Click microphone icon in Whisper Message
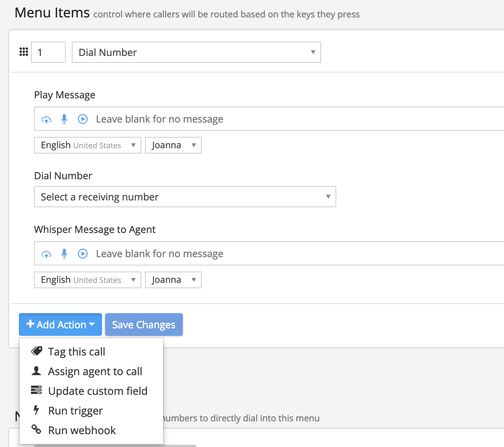The height and width of the screenshot is (447, 504). (64, 254)
